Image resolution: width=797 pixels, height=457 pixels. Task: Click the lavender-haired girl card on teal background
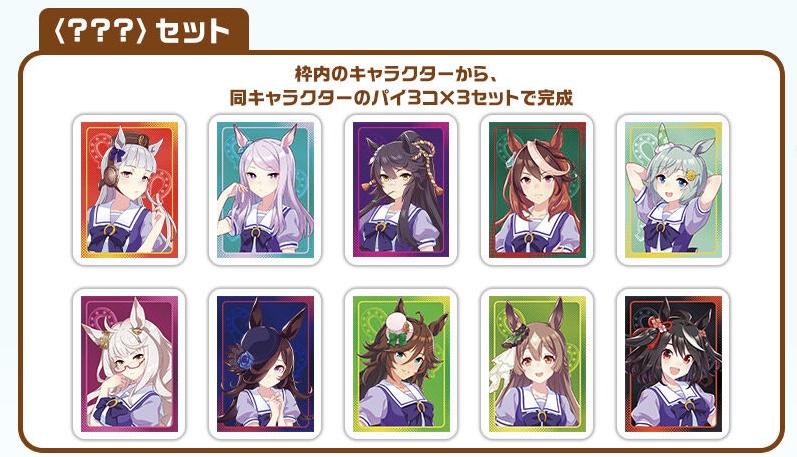click(265, 190)
